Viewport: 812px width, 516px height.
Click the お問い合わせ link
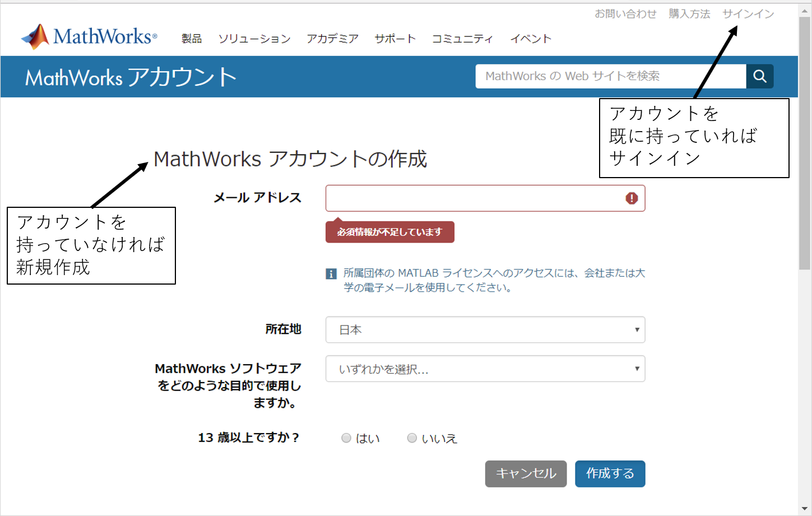625,14
